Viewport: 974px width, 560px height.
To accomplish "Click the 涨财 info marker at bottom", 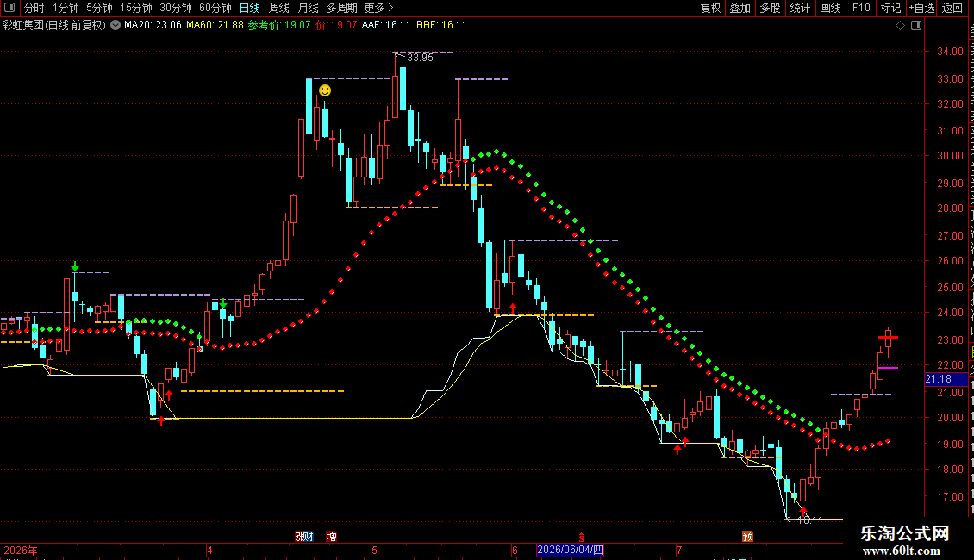I will 303,537.
